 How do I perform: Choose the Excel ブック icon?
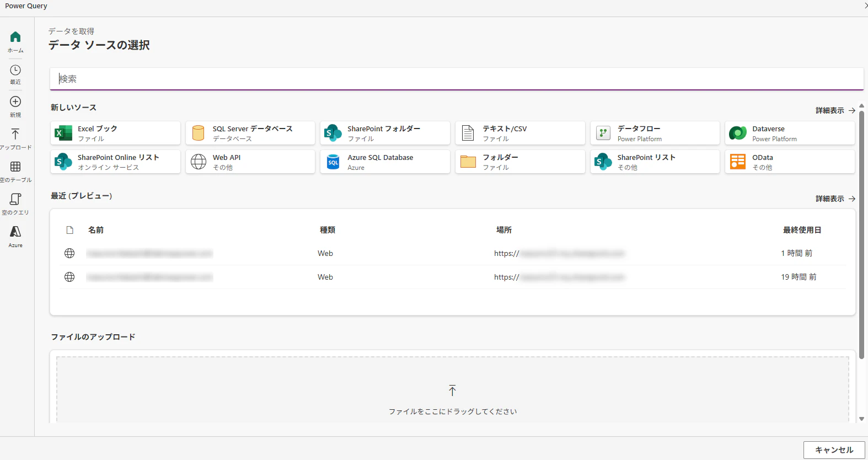[x=63, y=133]
